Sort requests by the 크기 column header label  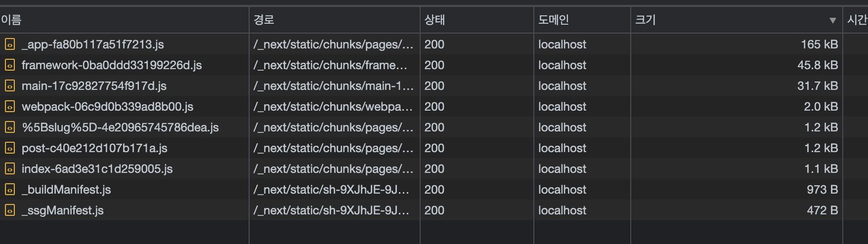tap(646, 20)
